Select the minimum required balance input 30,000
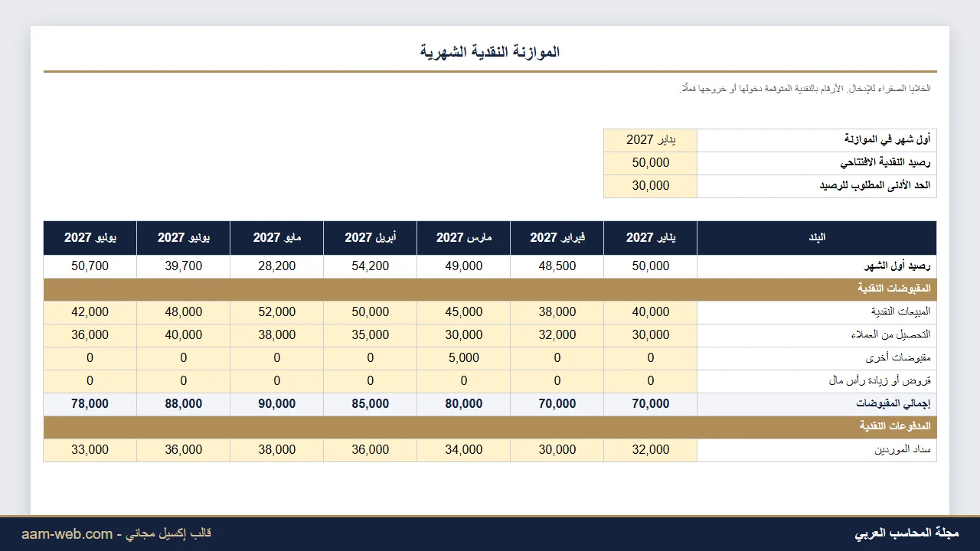The width and height of the screenshot is (980, 551). pos(651,186)
